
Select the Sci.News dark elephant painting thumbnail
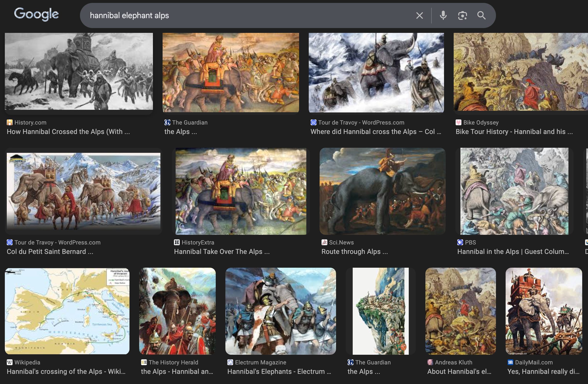click(382, 191)
